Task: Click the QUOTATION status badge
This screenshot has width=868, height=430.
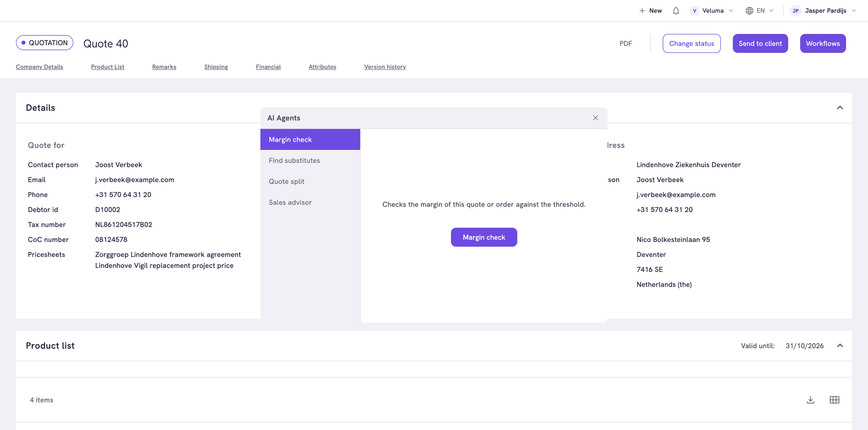Action: (44, 43)
